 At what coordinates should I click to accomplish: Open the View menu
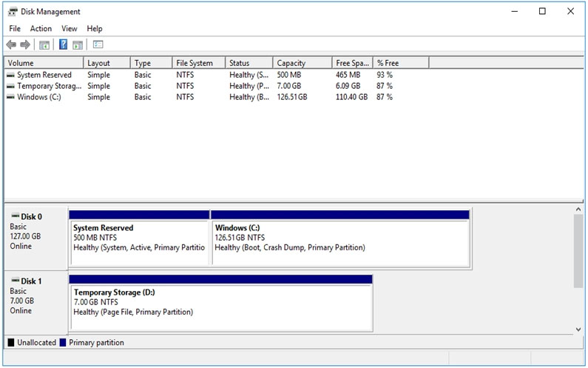70,28
